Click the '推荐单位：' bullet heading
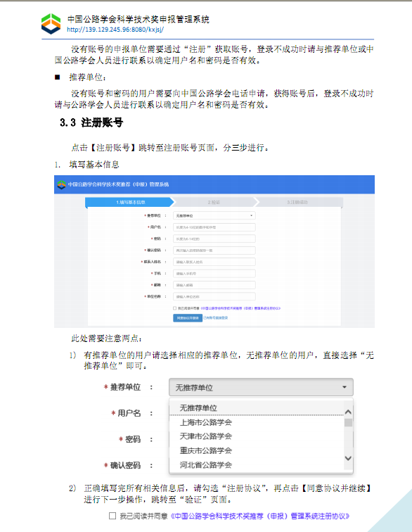This screenshot has height=532, width=412. click(88, 77)
